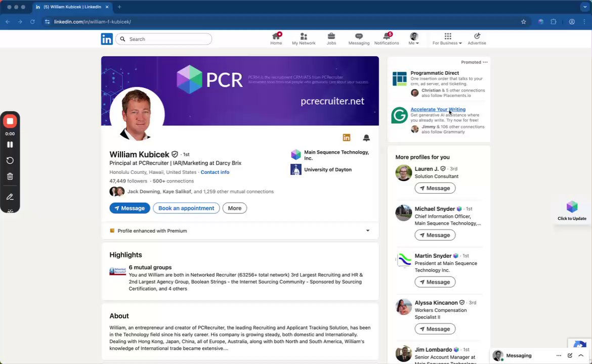Click the profile notification bell icon
The width and height of the screenshot is (592, 364).
coord(366,138)
